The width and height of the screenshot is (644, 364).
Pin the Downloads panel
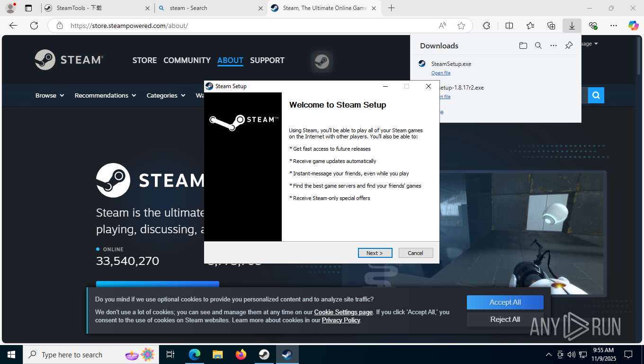point(569,45)
